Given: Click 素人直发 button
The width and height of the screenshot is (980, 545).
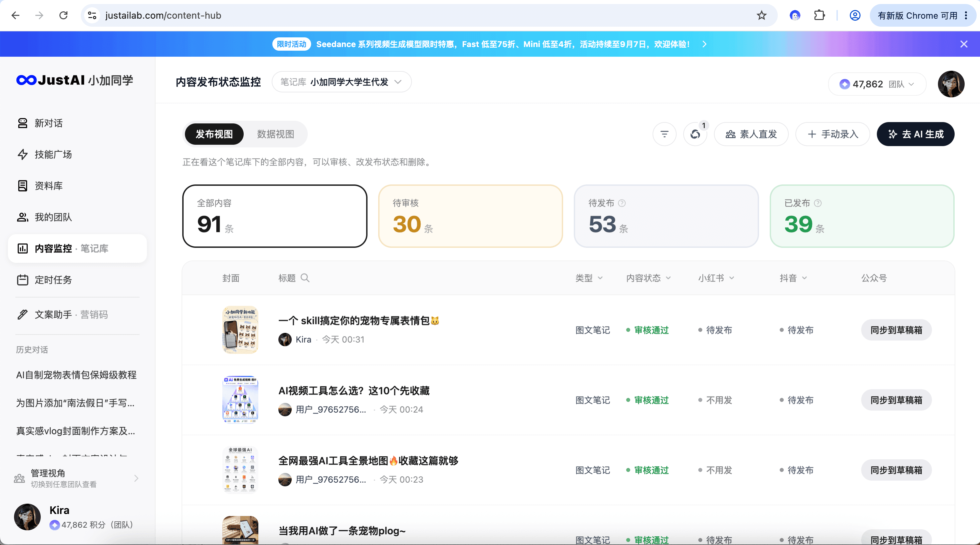Looking at the screenshot, I should tap(751, 134).
